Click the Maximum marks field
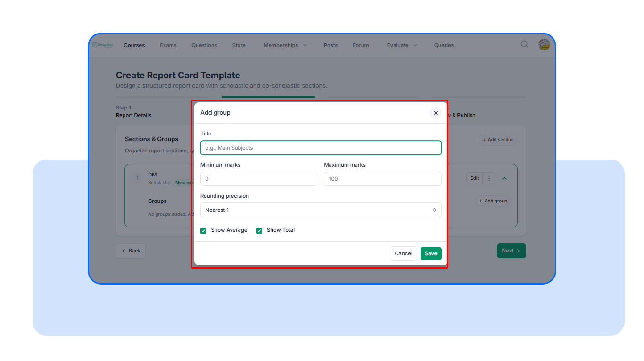Image resolution: width=644 pixels, height=361 pixels. pos(382,179)
